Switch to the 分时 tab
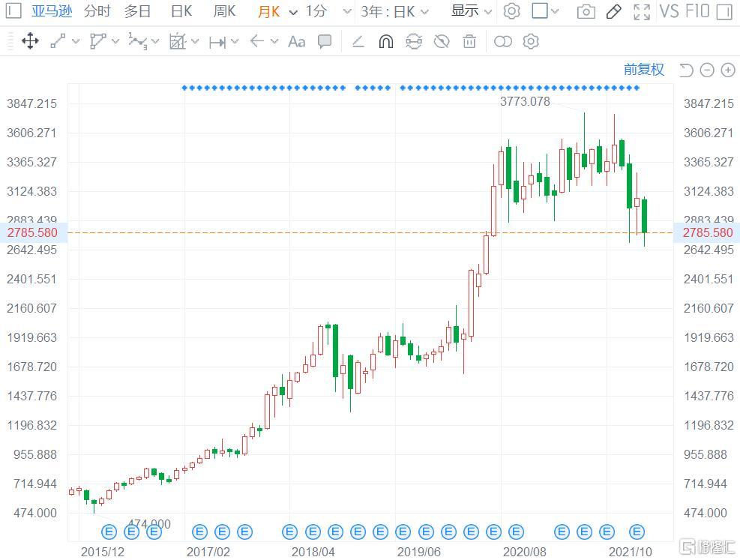The height and width of the screenshot is (560, 740). coord(97,10)
